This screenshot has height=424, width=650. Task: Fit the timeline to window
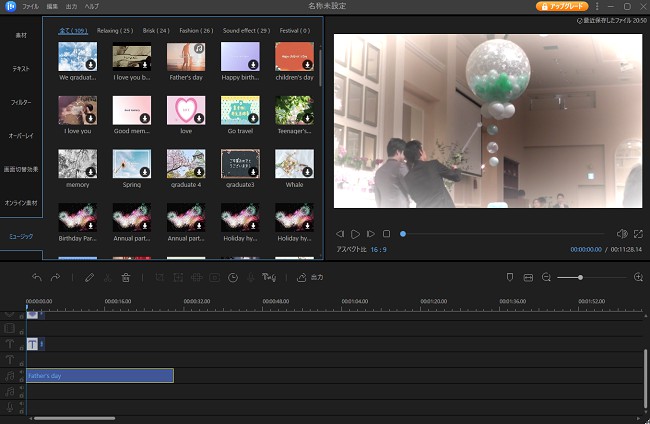click(x=528, y=277)
